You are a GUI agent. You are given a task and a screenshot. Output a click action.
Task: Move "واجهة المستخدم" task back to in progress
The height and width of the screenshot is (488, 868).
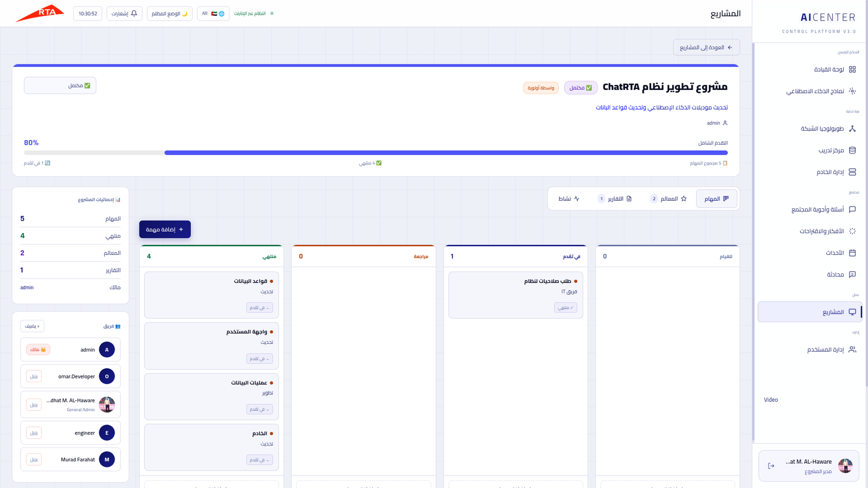pyautogui.click(x=259, y=358)
